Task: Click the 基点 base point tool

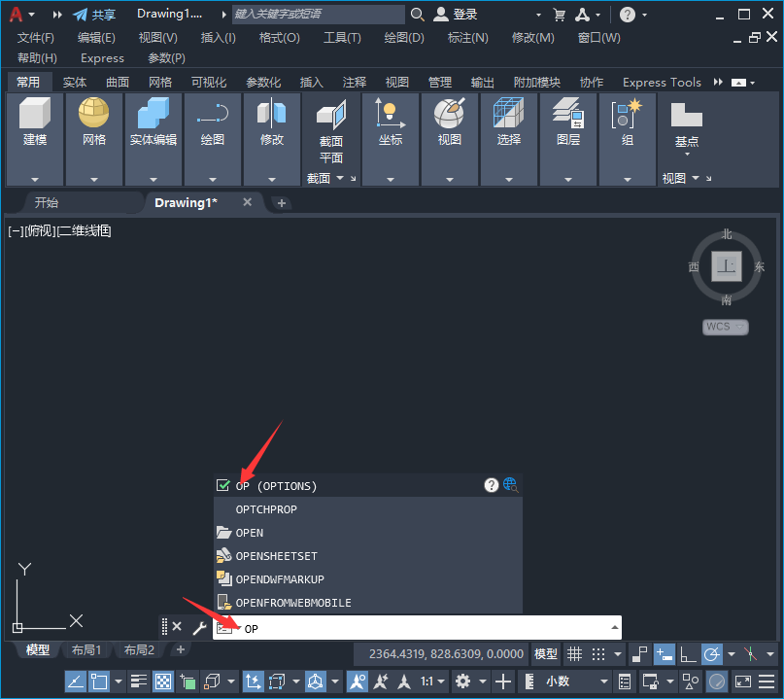Action: pyautogui.click(x=687, y=127)
